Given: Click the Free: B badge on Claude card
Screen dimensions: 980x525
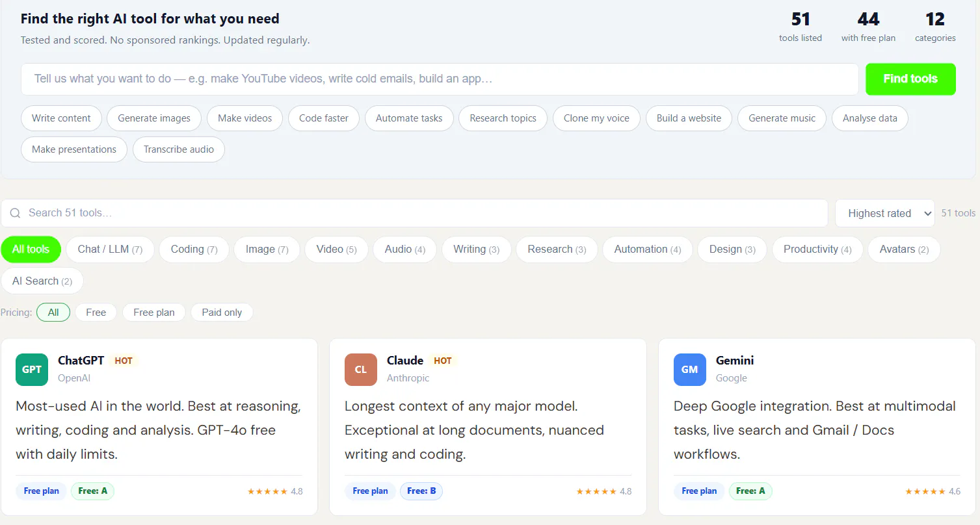Looking at the screenshot, I should pyautogui.click(x=421, y=491).
